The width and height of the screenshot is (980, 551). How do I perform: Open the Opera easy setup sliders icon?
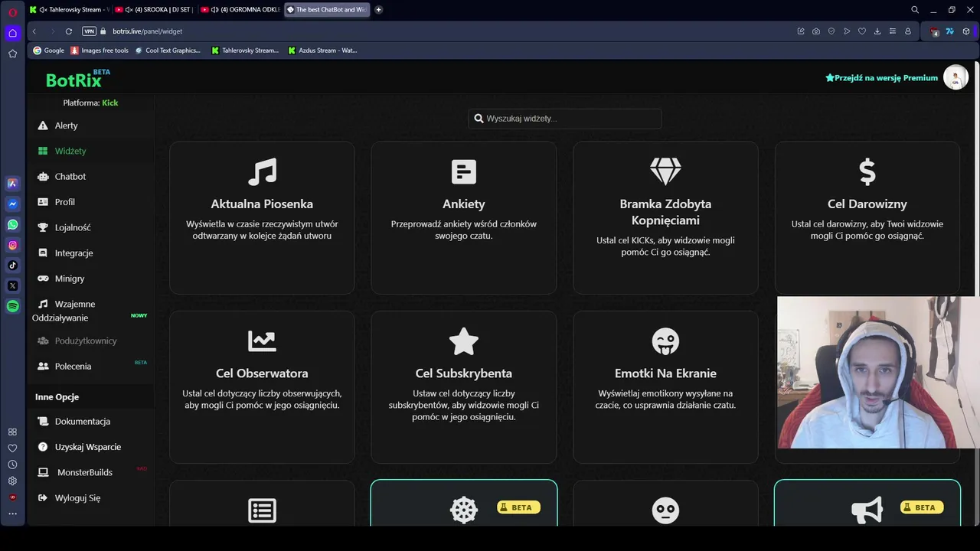pyautogui.click(x=893, y=31)
